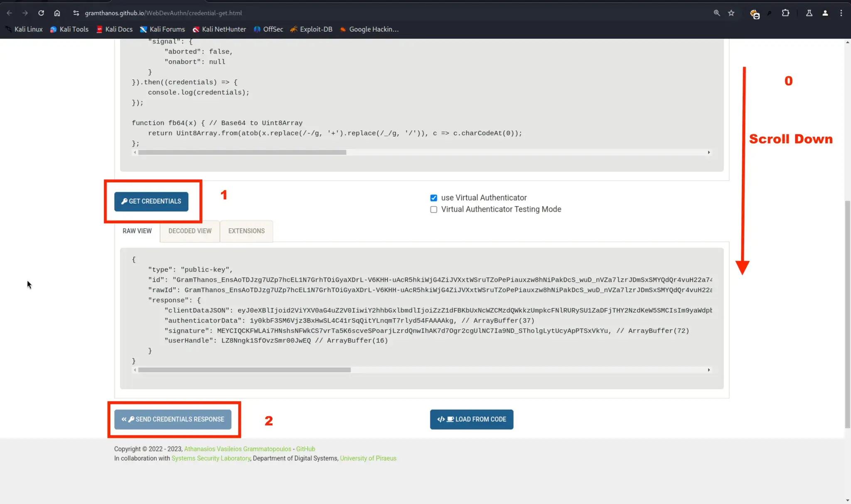Open the Extensions puzzle piece icon
851x504 pixels.
(785, 13)
